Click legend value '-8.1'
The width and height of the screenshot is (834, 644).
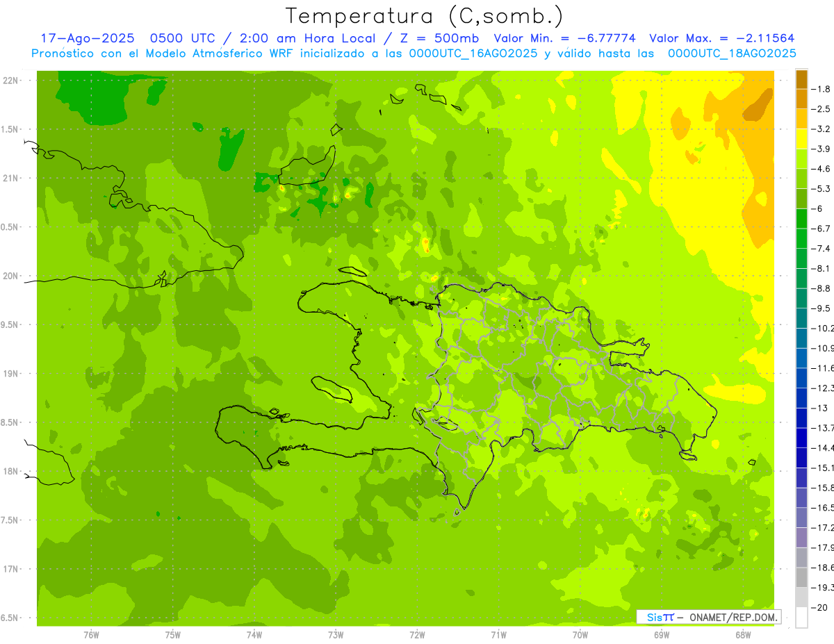pos(822,268)
